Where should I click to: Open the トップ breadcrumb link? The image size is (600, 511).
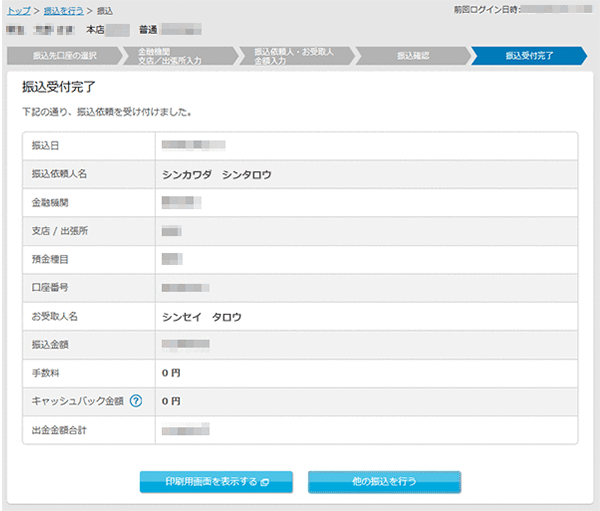pyautogui.click(x=19, y=10)
